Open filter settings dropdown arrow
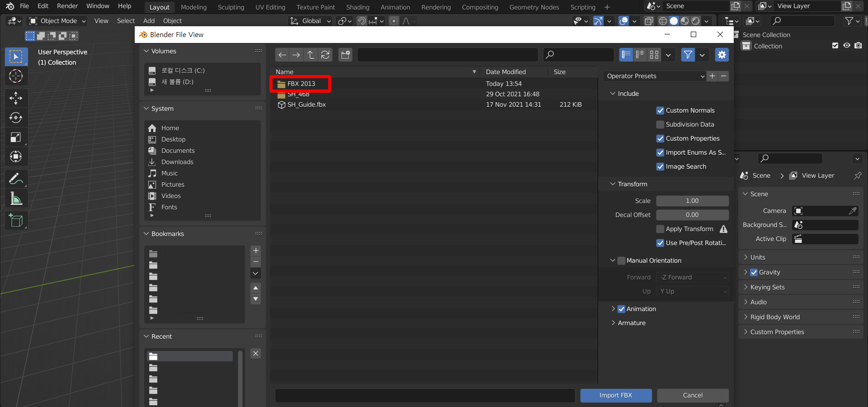868x407 pixels. click(x=702, y=55)
